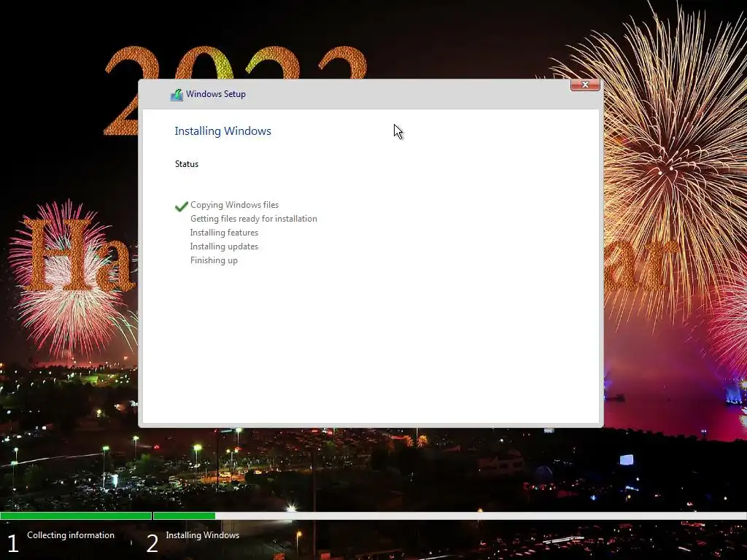
Task: Select the 'Windows Setup' title text
Action: coord(216,94)
